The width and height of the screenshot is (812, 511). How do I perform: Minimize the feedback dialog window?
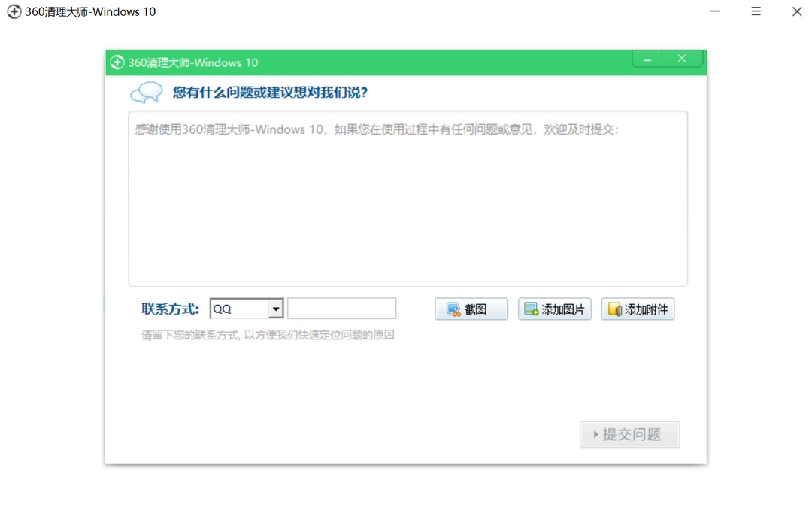647,58
